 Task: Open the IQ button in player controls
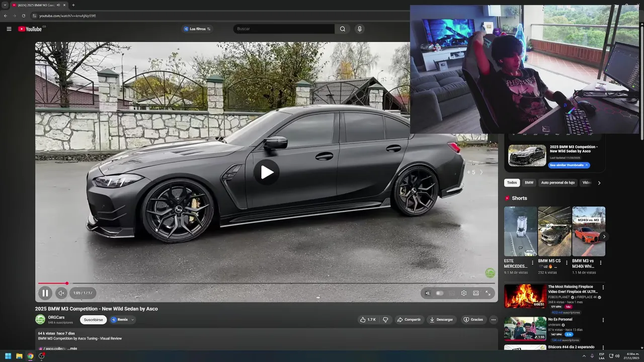pyautogui.click(x=428, y=293)
